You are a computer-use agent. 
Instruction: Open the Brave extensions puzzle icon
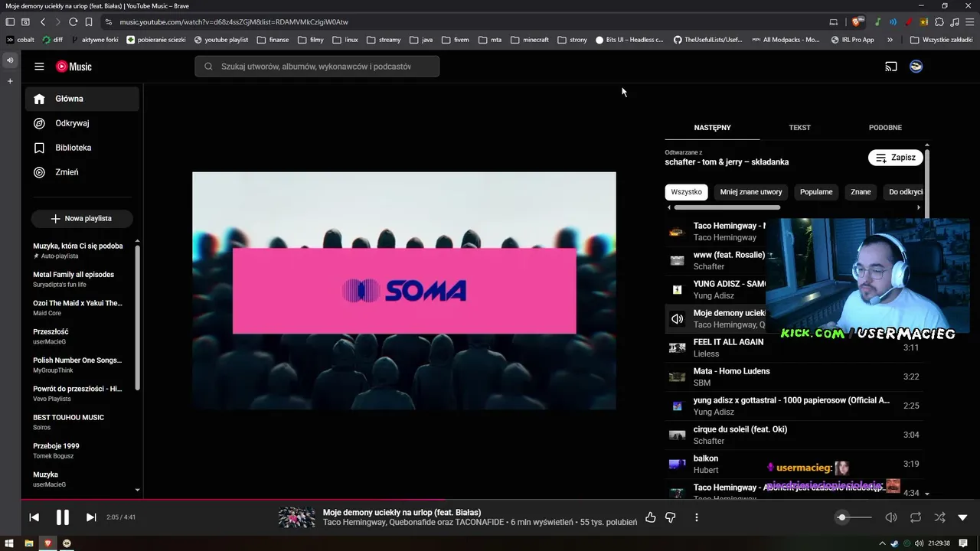click(x=939, y=22)
